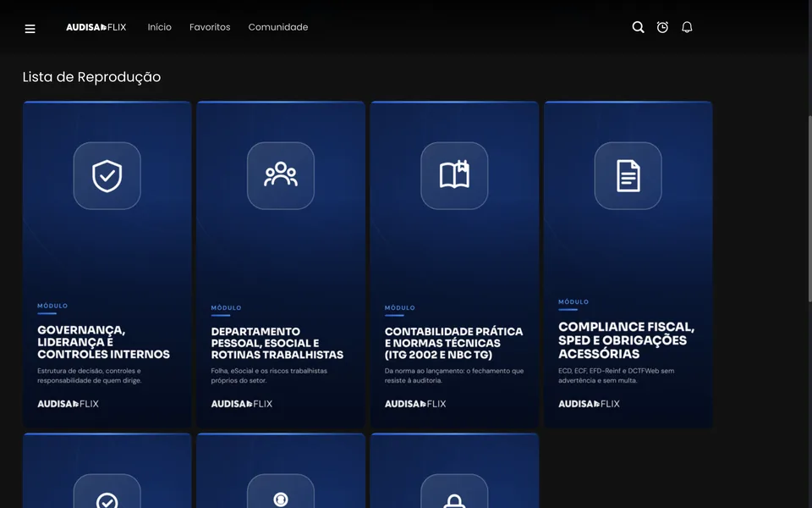Click AUDISAFLIX logo on Compliance Fiscal card
Image resolution: width=812 pixels, height=508 pixels.
pyautogui.click(x=589, y=404)
